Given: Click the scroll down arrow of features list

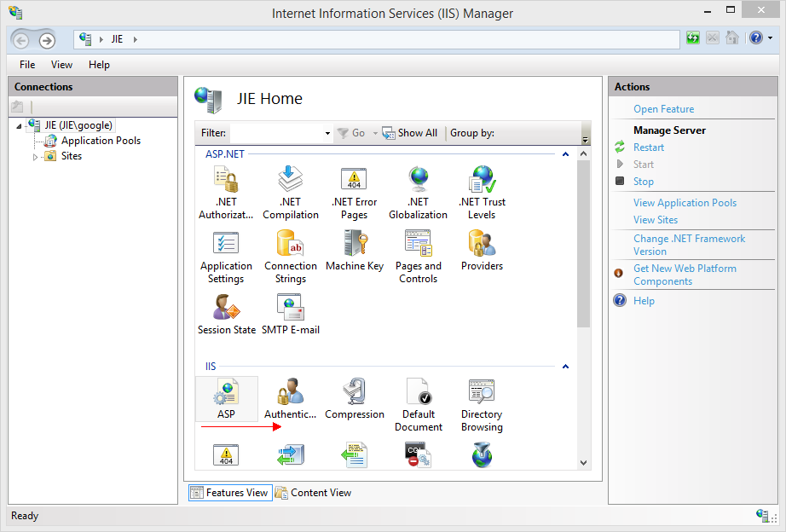Looking at the screenshot, I should pyautogui.click(x=583, y=463).
